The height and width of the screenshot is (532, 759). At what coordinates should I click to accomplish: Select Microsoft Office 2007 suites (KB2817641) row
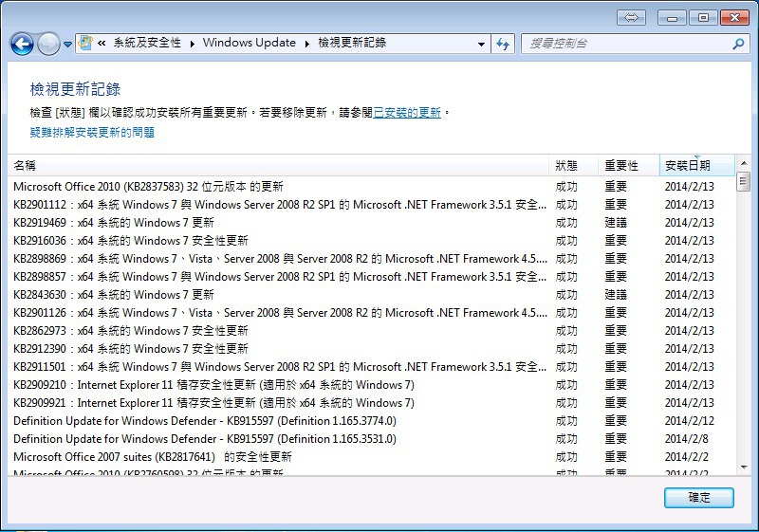pos(371,456)
